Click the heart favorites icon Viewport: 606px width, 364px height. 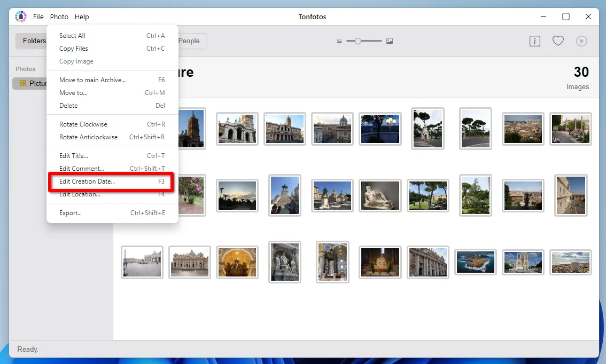(558, 41)
